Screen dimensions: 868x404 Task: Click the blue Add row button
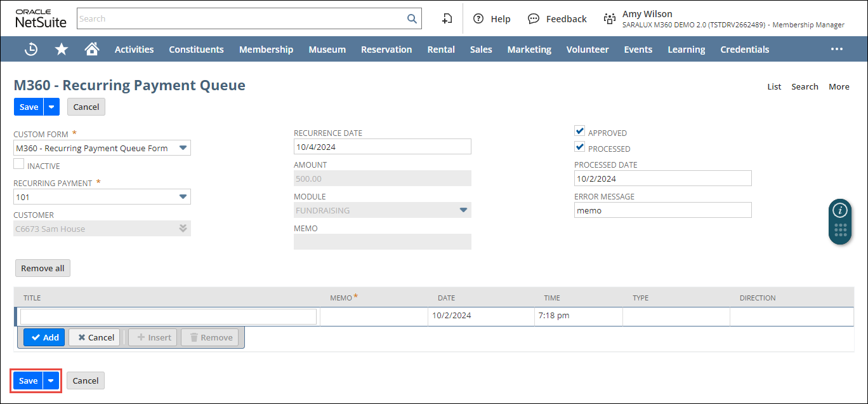(x=44, y=337)
